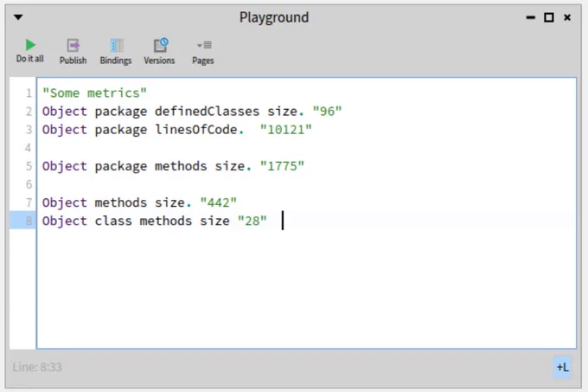
Task: Click the word class on line 8
Action: tap(113, 221)
